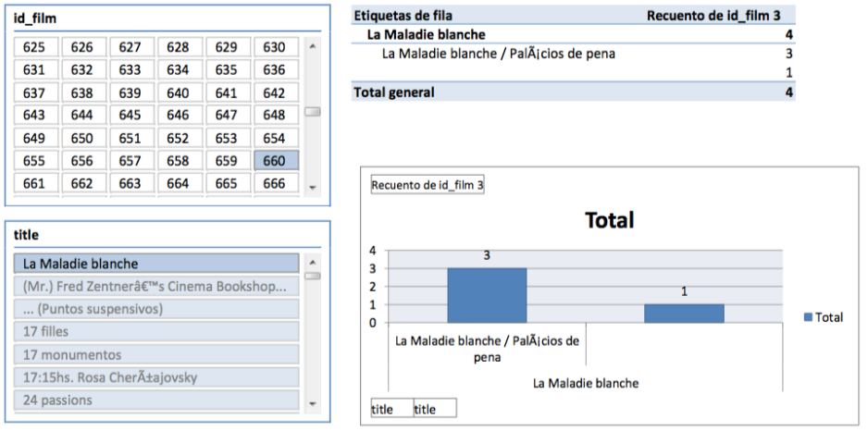Image resolution: width=868 pixels, height=431 pixels.
Task: Pick id_film value 644
Action: 84,115
